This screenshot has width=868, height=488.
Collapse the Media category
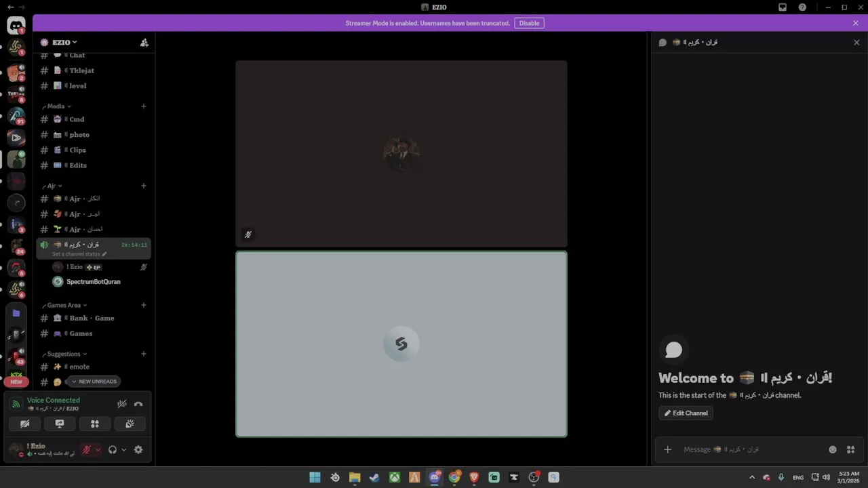coord(57,106)
